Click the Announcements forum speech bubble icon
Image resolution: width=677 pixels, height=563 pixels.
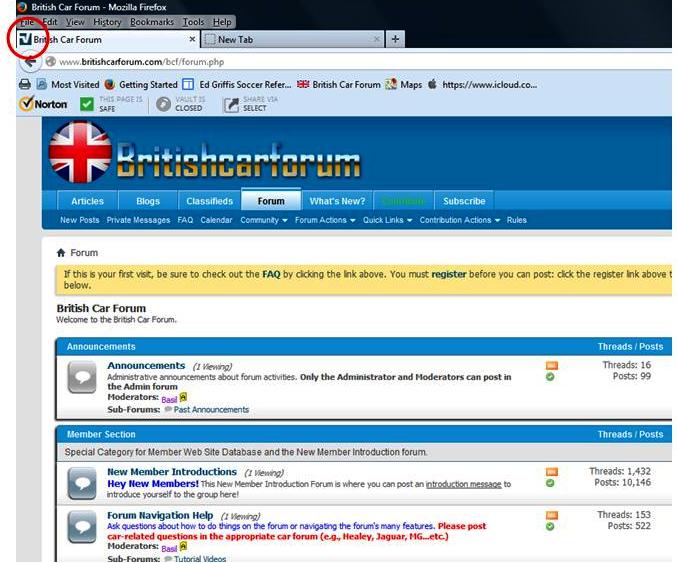(x=82, y=376)
